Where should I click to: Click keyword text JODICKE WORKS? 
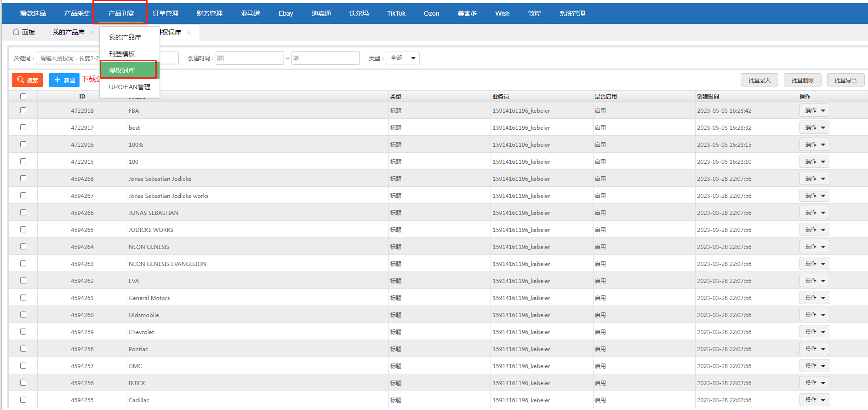(x=151, y=230)
